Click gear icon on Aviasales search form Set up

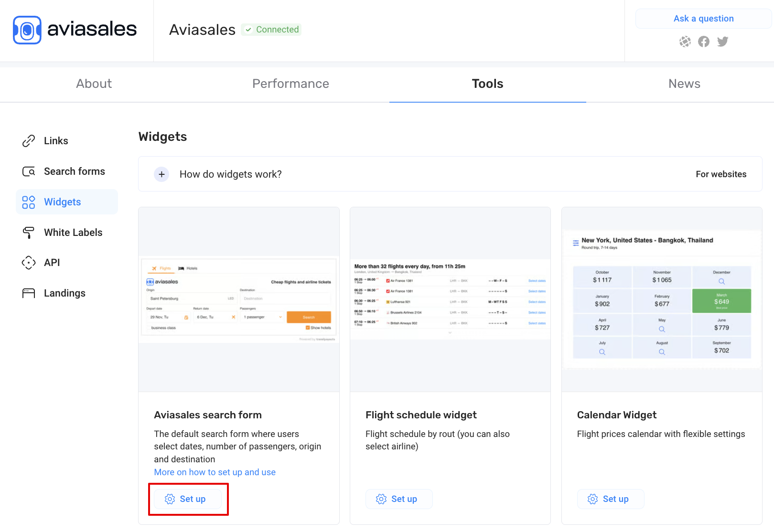point(170,499)
